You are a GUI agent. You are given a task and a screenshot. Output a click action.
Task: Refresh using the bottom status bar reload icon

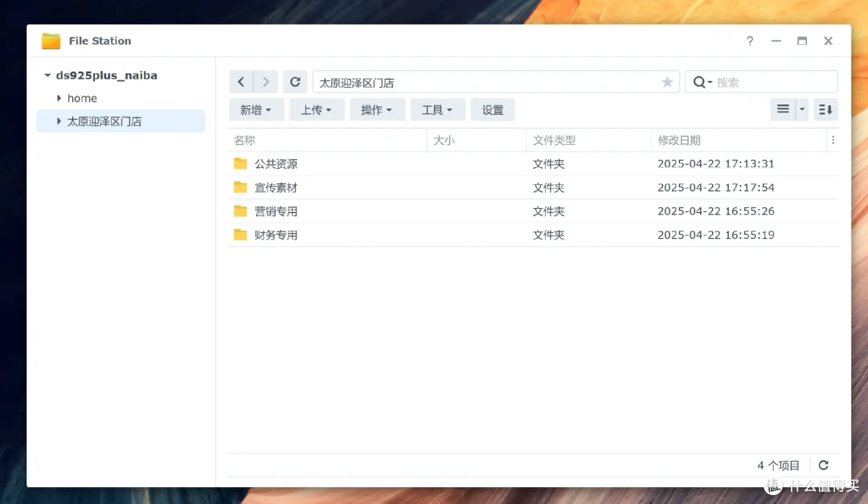coord(824,465)
